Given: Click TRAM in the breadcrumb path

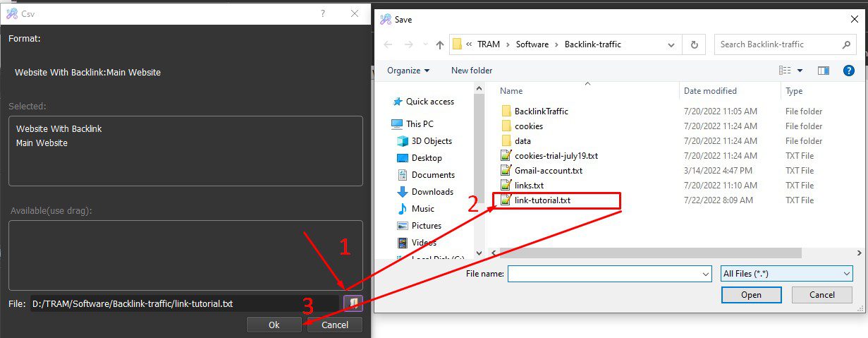Looking at the screenshot, I should (489, 44).
